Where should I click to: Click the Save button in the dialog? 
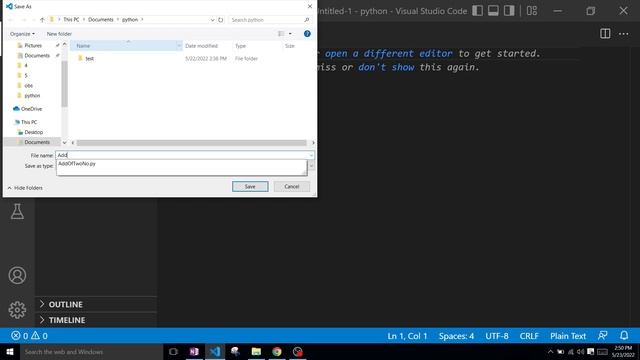(x=250, y=187)
